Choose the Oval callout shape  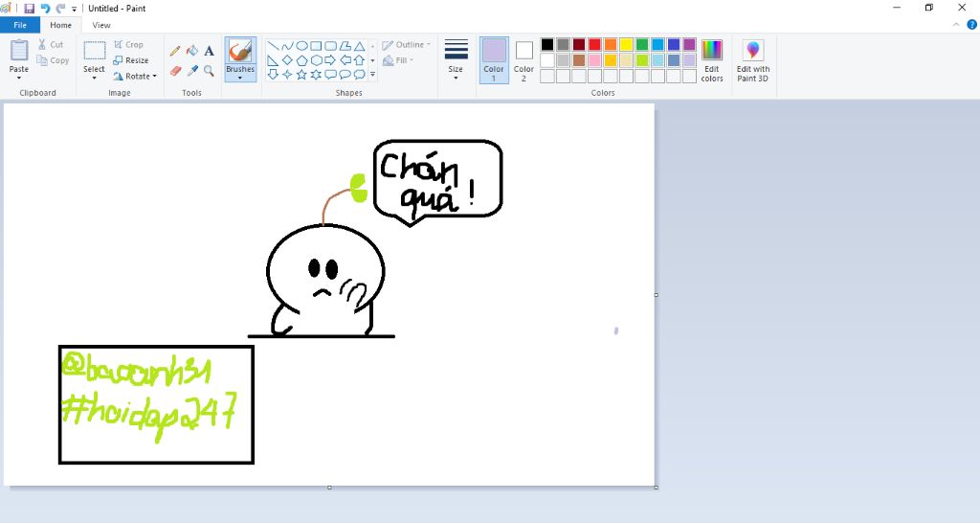click(x=345, y=75)
